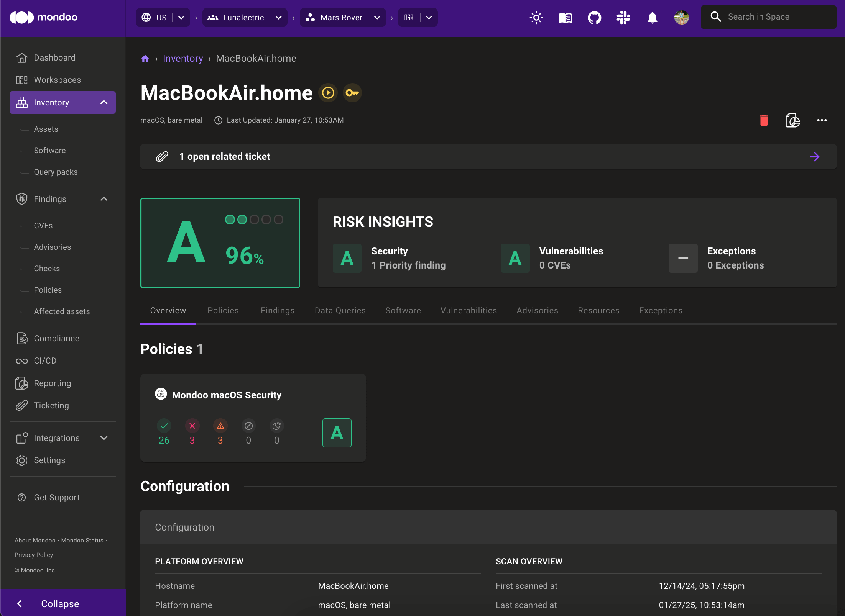Image resolution: width=845 pixels, height=616 pixels.
Task: Open the Mondoo documentation book icon
Action: 565,17
